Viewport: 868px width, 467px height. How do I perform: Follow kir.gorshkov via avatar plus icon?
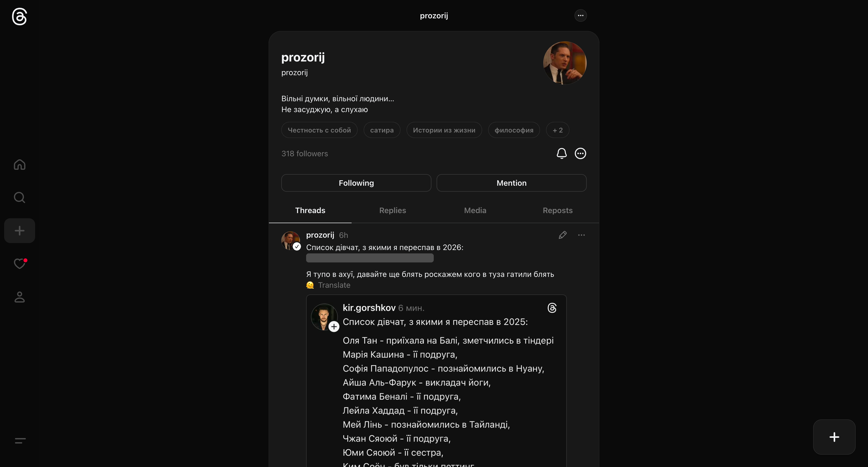pos(334,326)
